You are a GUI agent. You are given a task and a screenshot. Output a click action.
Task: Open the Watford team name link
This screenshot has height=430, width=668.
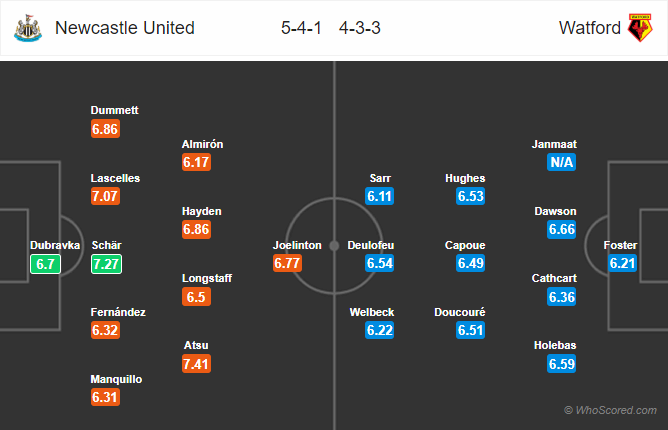590,28
